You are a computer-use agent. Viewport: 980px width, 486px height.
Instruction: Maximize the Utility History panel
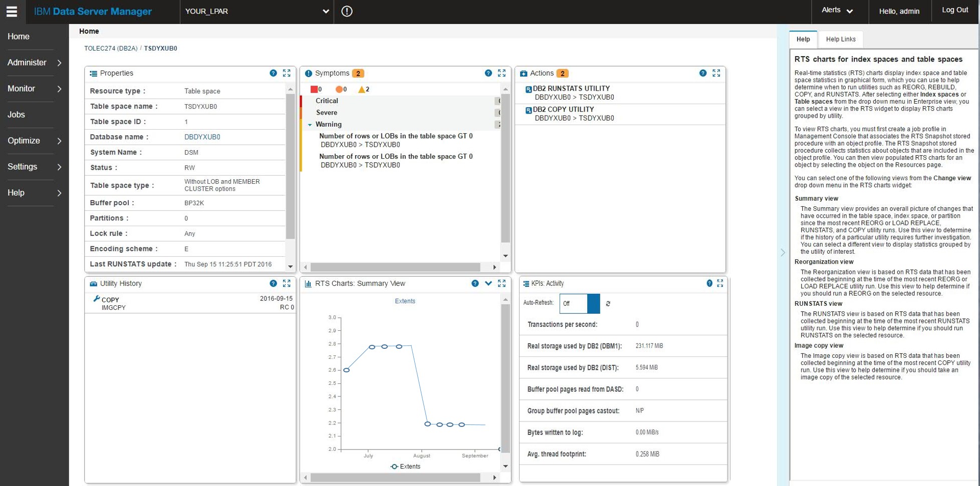pyautogui.click(x=287, y=283)
